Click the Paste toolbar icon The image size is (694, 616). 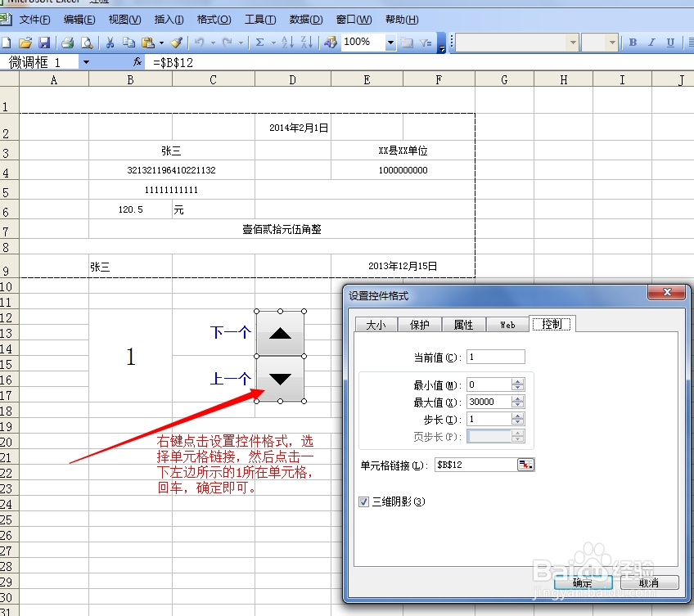[x=146, y=43]
